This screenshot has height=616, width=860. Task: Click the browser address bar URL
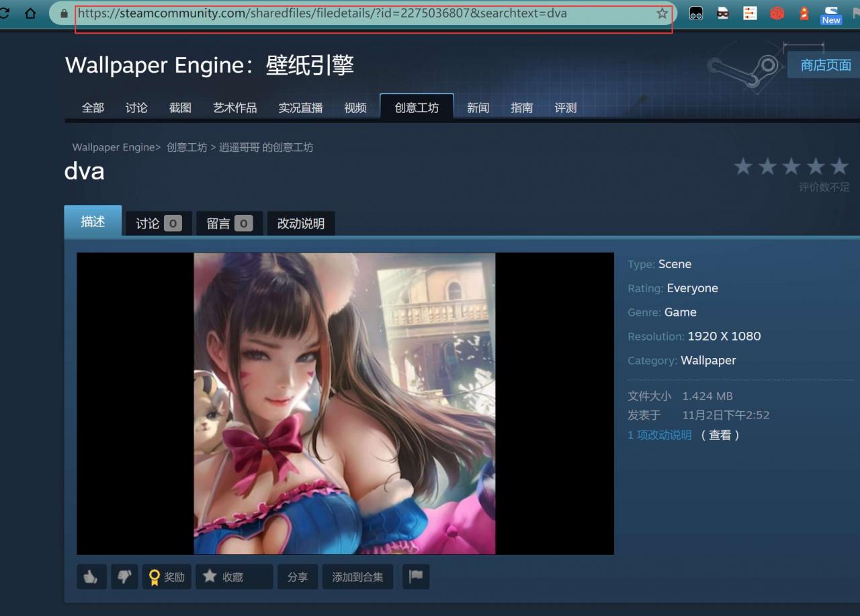pos(322,13)
